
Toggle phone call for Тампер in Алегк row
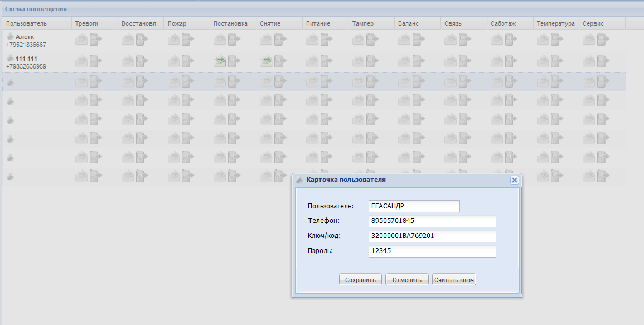coord(372,40)
